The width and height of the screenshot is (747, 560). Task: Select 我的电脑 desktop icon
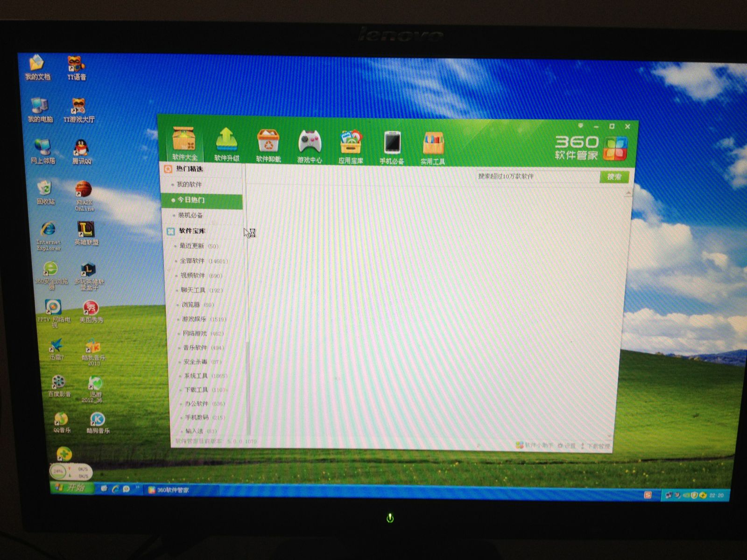click(40, 110)
